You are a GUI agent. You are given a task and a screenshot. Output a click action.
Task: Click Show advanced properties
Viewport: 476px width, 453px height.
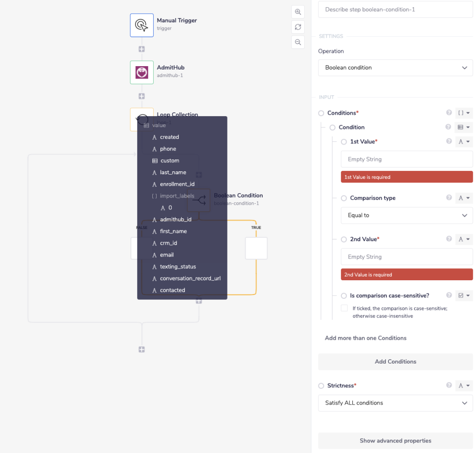click(395, 441)
